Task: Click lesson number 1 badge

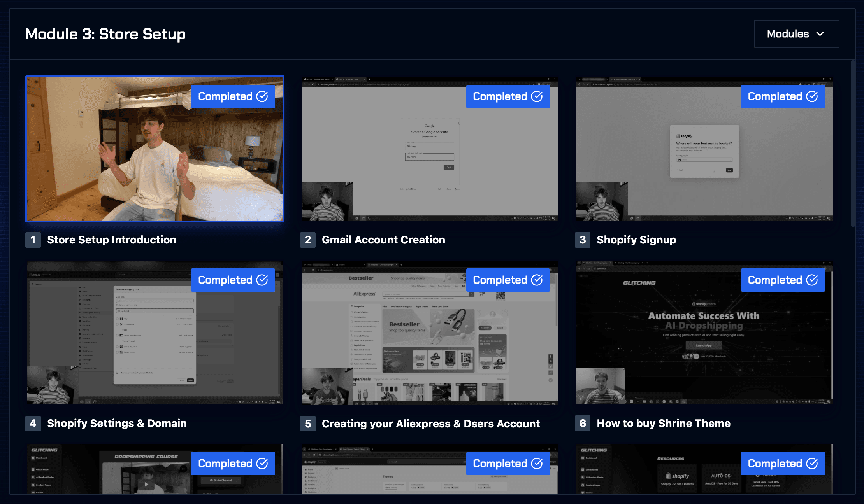Action: (33, 240)
